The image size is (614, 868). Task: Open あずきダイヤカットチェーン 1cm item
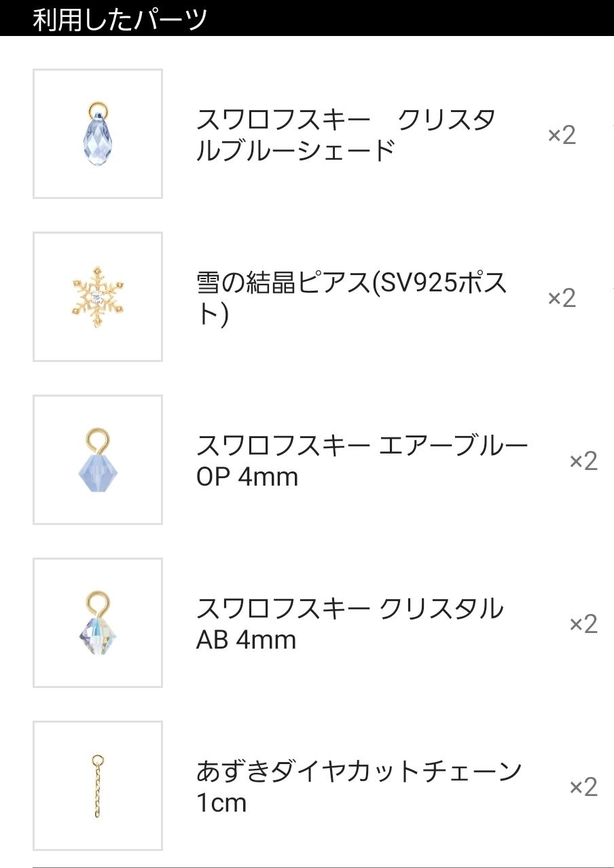[359, 786]
